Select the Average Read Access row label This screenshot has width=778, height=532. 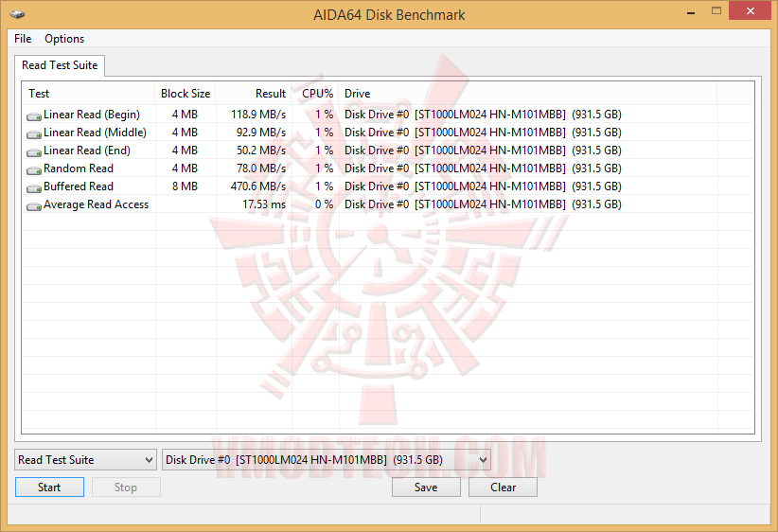tap(96, 204)
